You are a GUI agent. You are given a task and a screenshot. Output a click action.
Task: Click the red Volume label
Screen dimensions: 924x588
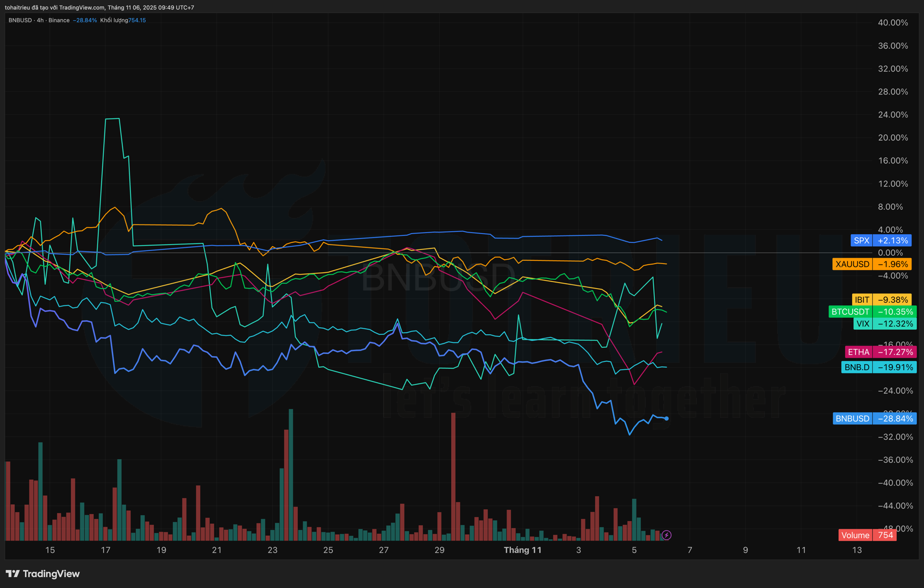pos(855,535)
